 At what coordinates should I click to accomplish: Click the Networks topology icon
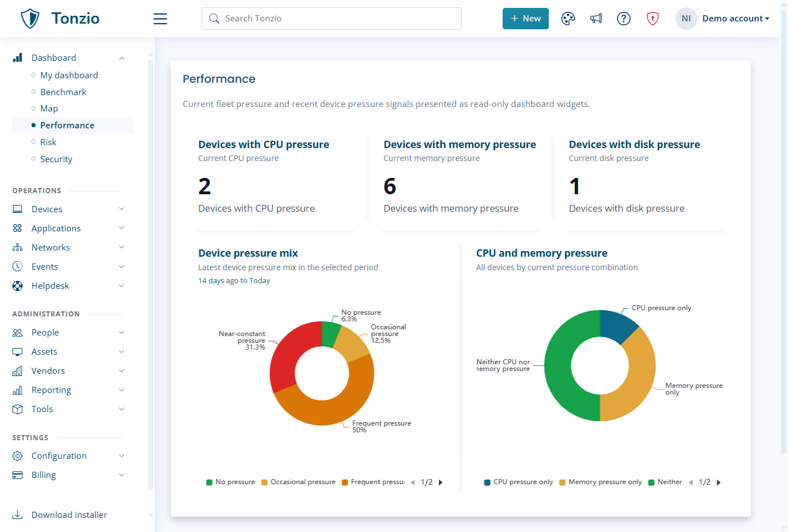[17, 247]
